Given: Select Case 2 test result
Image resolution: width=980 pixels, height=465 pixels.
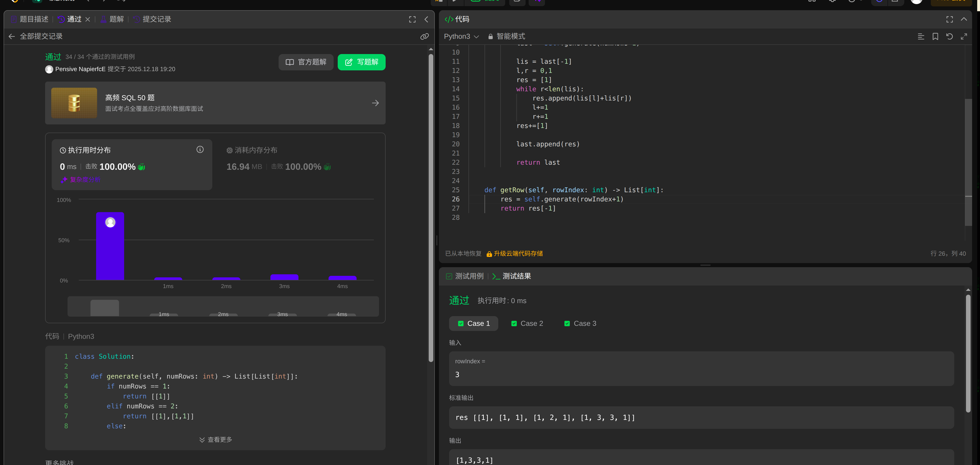Looking at the screenshot, I should coord(527,324).
